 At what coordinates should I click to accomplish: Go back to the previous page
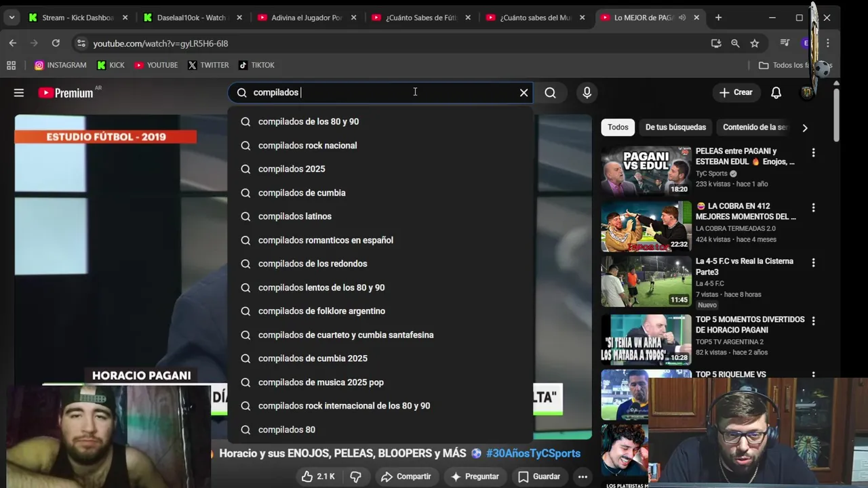(x=12, y=43)
